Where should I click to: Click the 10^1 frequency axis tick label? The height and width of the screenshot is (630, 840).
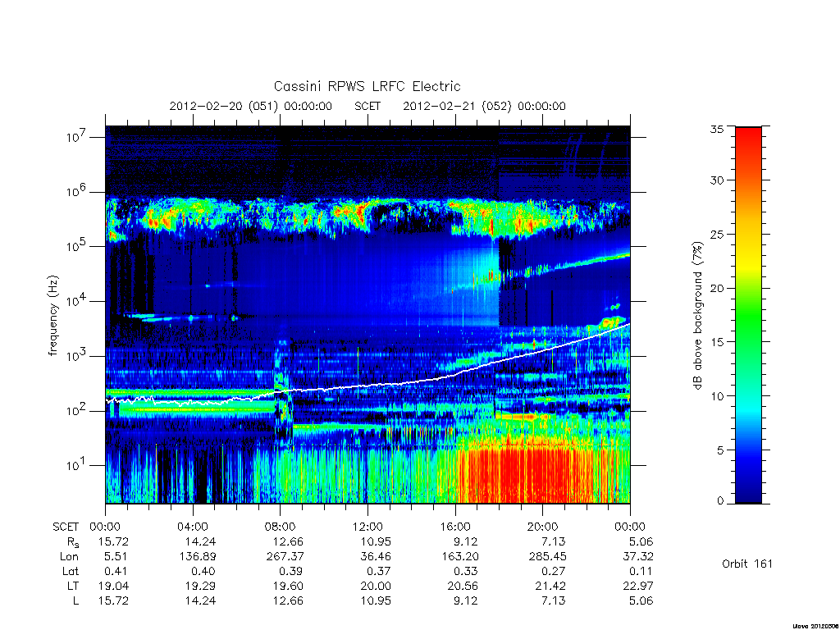coord(76,465)
